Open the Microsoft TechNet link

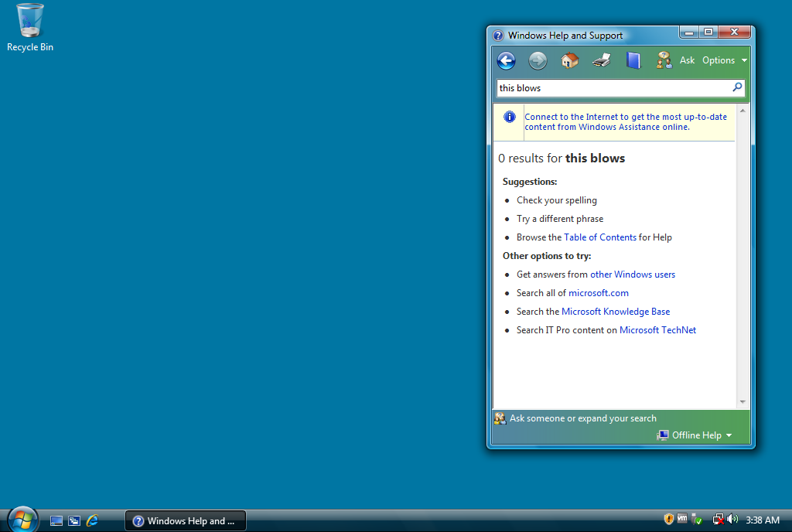[657, 330]
